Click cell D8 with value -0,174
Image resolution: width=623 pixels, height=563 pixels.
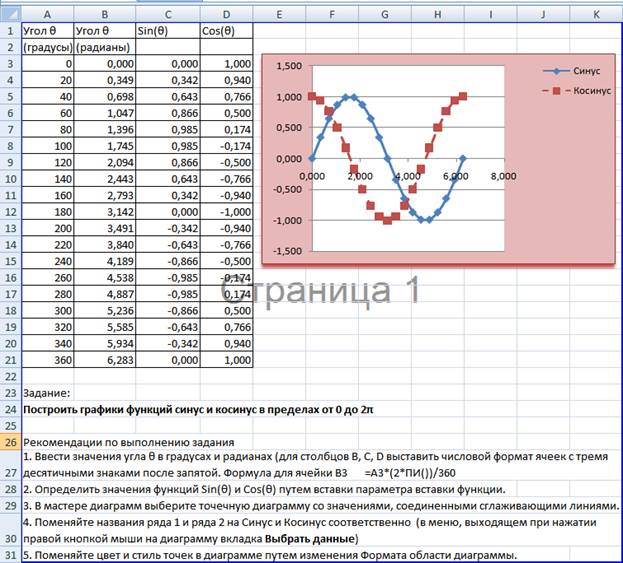[226, 146]
